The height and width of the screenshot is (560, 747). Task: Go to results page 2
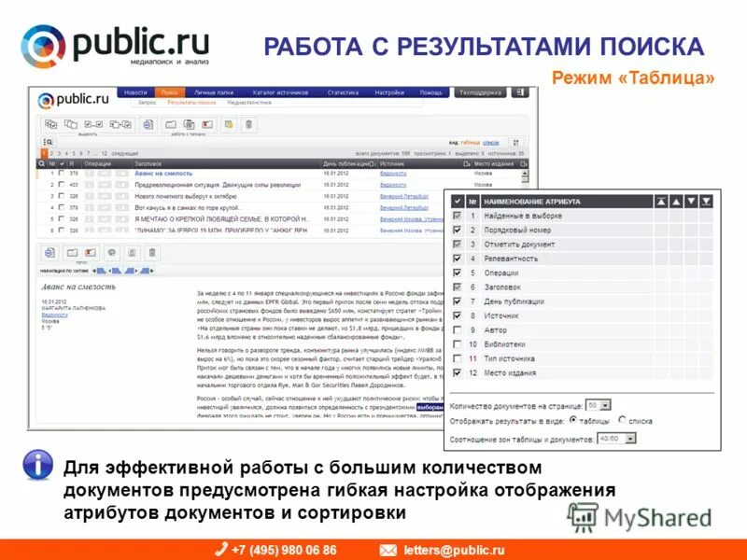[51, 154]
